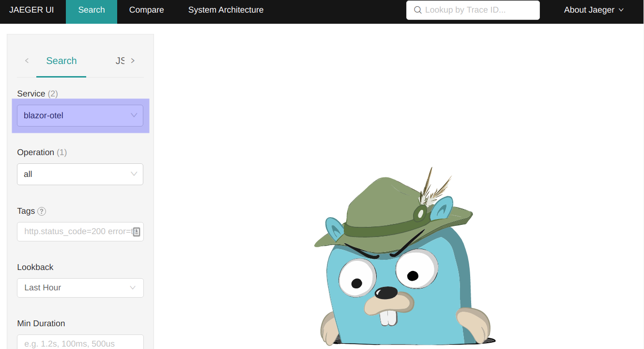
Task: Open the Service dropdown showing blazor-otel
Action: pos(80,116)
